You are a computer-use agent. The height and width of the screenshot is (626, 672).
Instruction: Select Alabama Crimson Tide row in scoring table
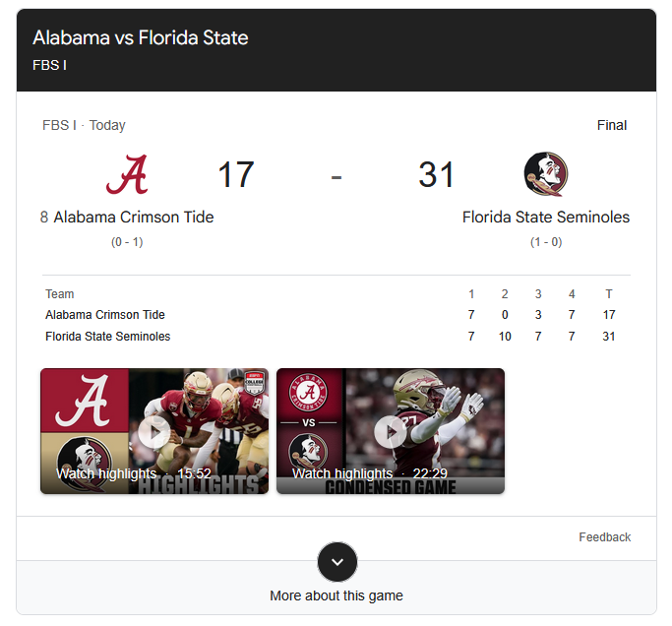(330, 315)
